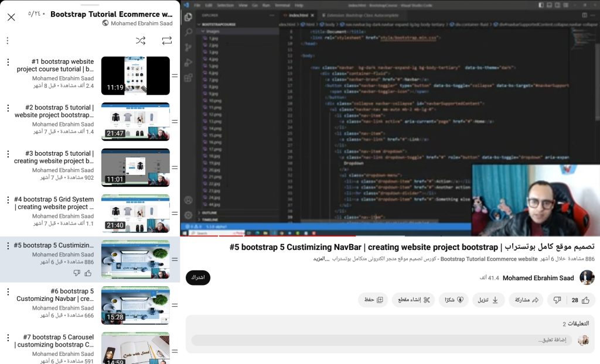Collapse the BOOTSTRAPCOURSE folder
This screenshot has height=364, width=600.
point(199,25)
